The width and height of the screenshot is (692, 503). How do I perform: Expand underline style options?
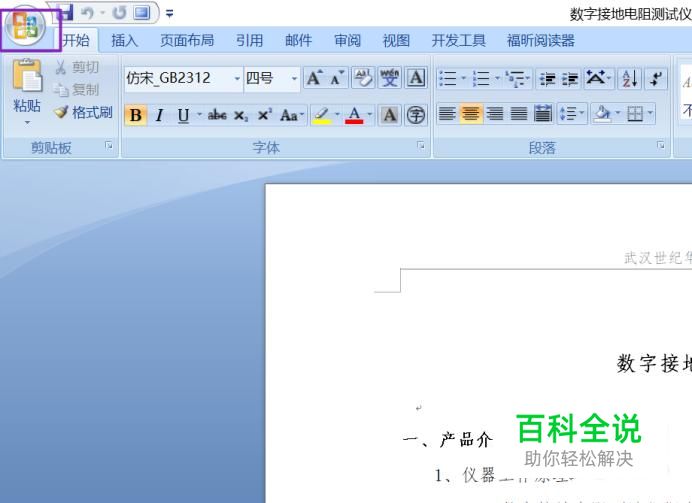click(199, 115)
